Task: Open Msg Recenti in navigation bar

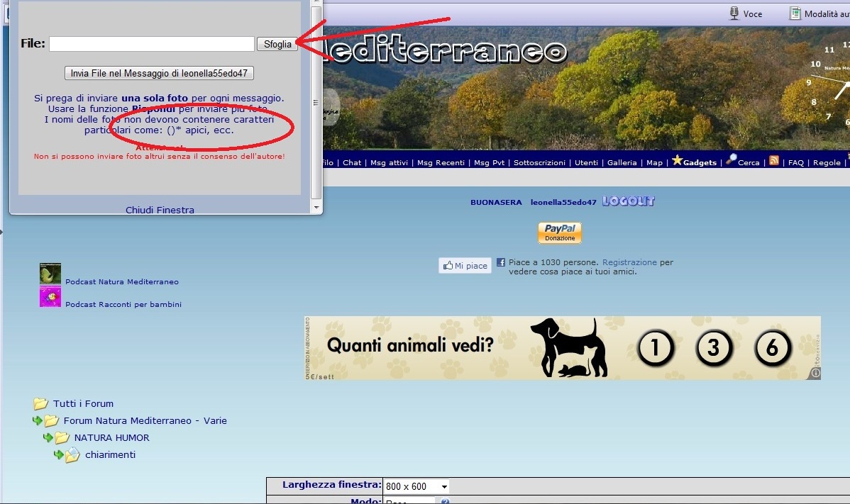Action: (x=441, y=163)
